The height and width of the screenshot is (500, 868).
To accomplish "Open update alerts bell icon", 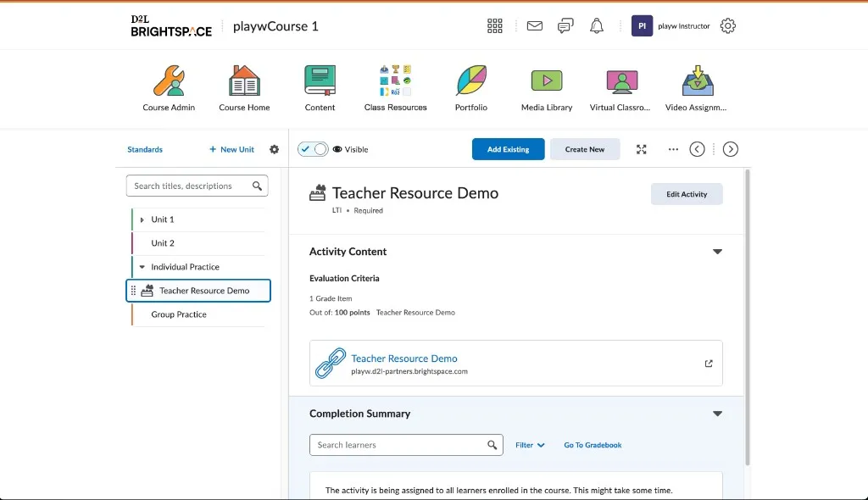I will coord(596,26).
